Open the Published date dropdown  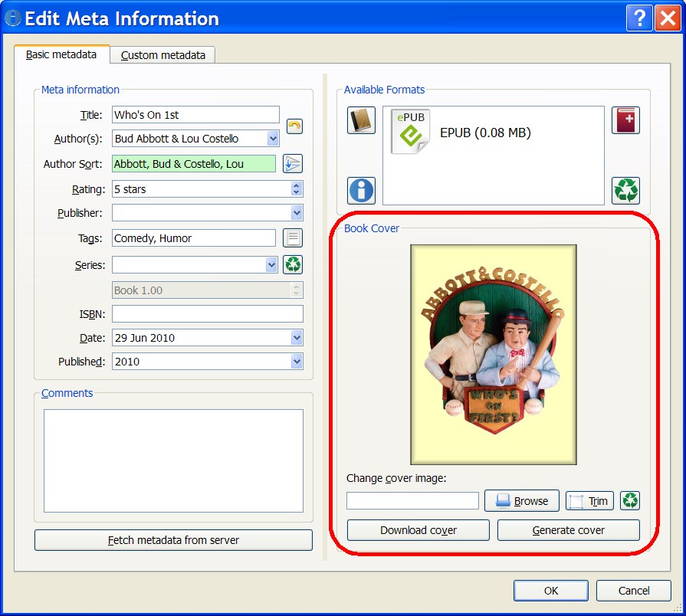click(297, 362)
